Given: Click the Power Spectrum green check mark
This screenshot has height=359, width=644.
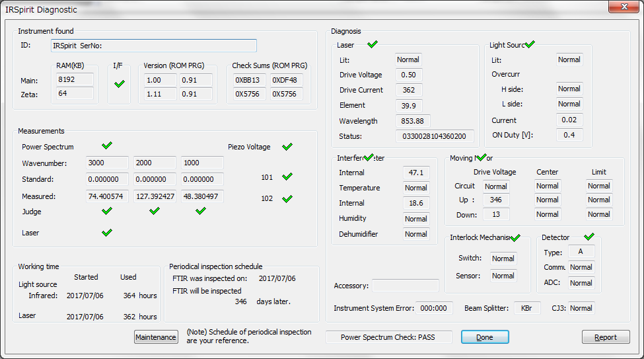Looking at the screenshot, I should (107, 145).
